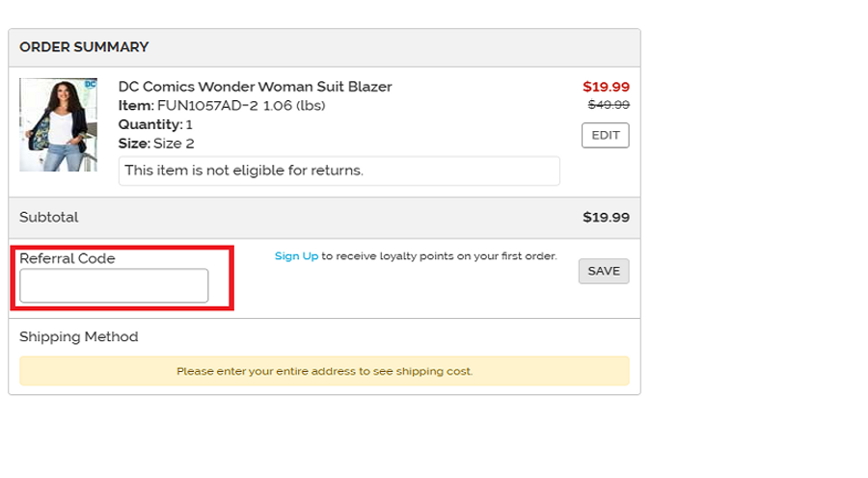Select the DC Comics Wonder Woman Suit Blazer title
868x478 pixels.
[x=255, y=87]
